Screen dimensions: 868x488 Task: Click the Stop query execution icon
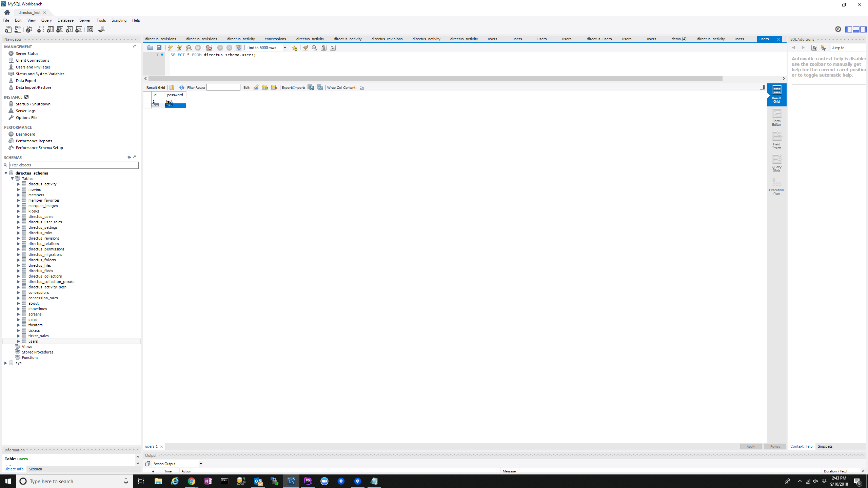[x=198, y=47]
